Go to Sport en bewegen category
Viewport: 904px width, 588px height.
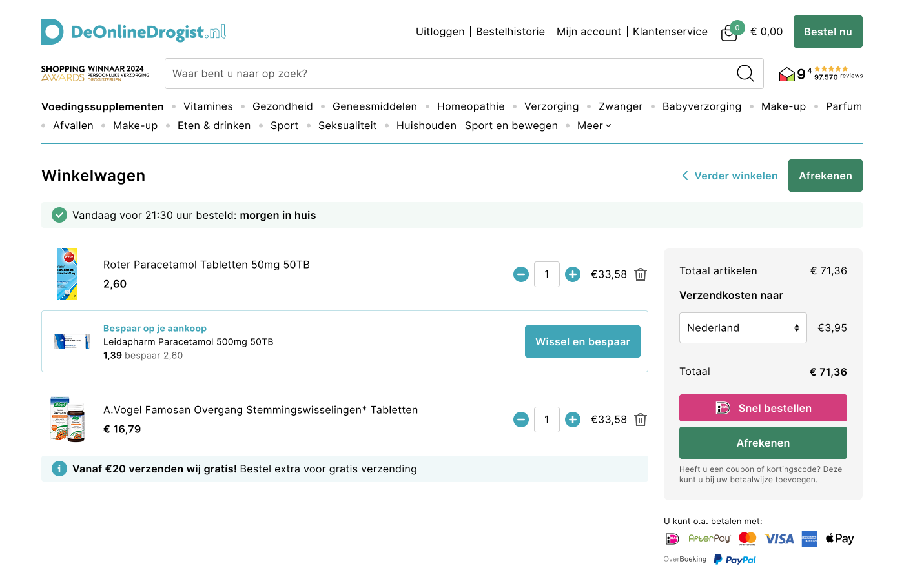[x=511, y=125]
